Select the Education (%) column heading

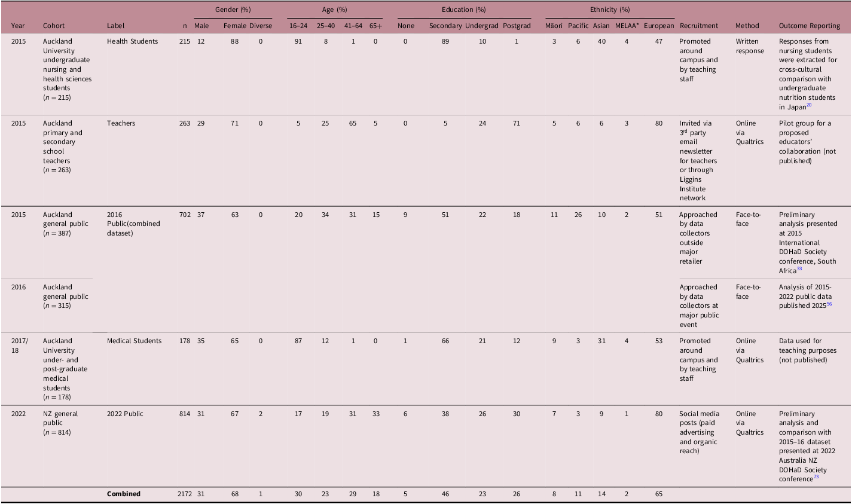point(464,10)
